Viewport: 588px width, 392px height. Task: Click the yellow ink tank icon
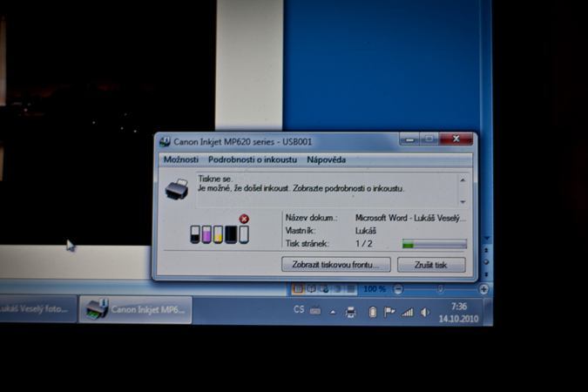point(218,234)
